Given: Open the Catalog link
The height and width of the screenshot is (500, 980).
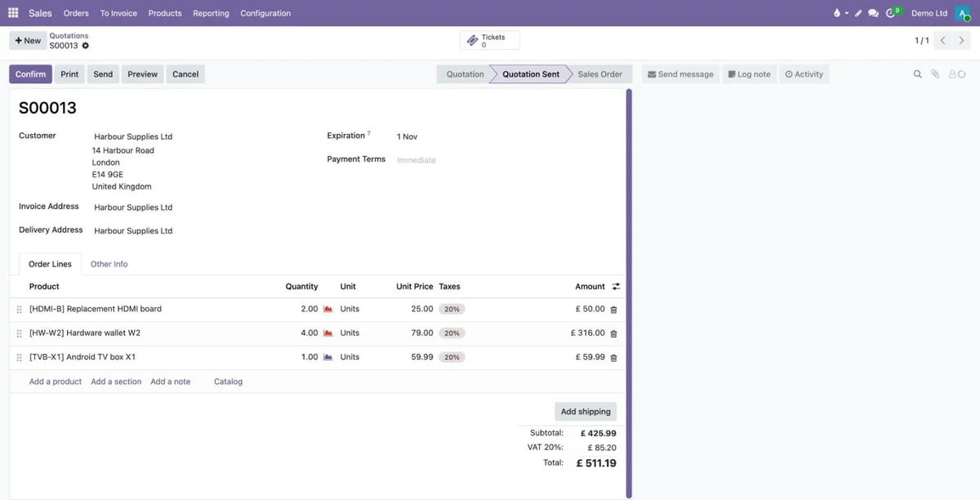Looking at the screenshot, I should click(x=228, y=382).
